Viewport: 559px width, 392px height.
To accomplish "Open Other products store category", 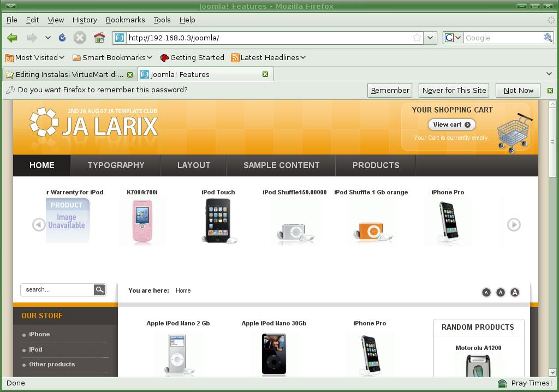I will point(52,364).
